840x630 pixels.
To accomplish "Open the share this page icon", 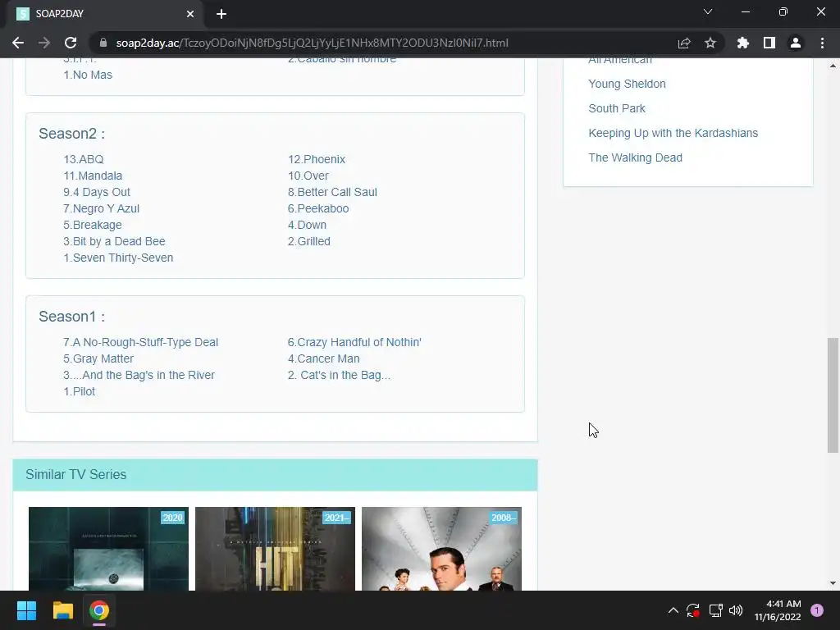I will coord(684,43).
